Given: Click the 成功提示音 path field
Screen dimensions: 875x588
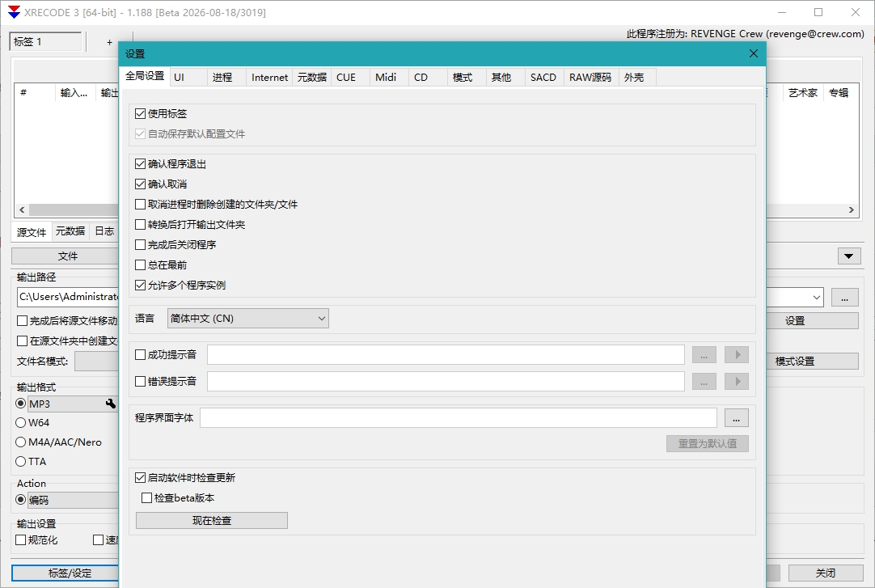Looking at the screenshot, I should pos(446,355).
